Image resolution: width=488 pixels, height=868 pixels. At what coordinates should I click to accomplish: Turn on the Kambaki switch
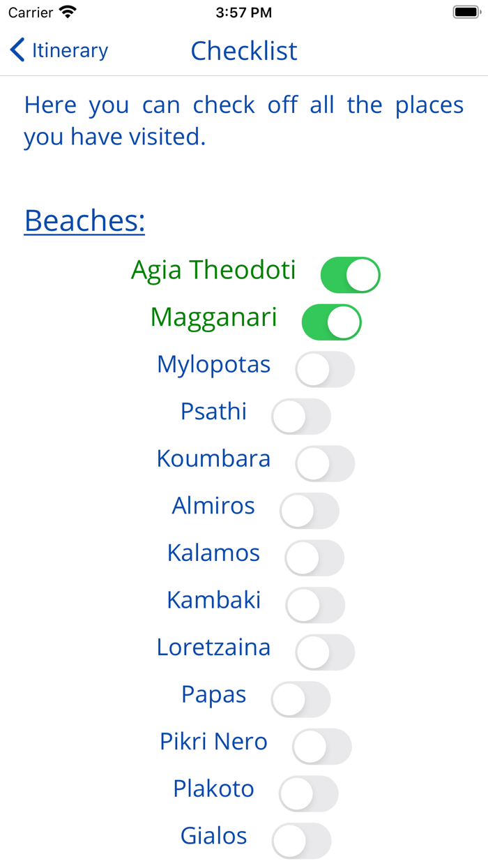[315, 605]
